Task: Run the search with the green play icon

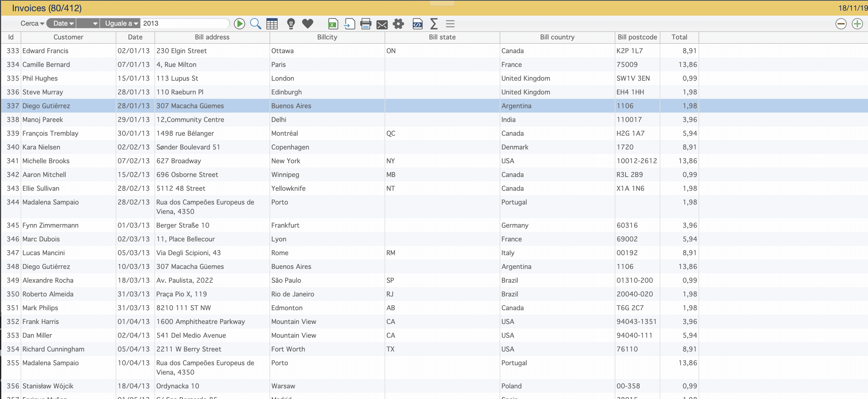Action: tap(239, 23)
